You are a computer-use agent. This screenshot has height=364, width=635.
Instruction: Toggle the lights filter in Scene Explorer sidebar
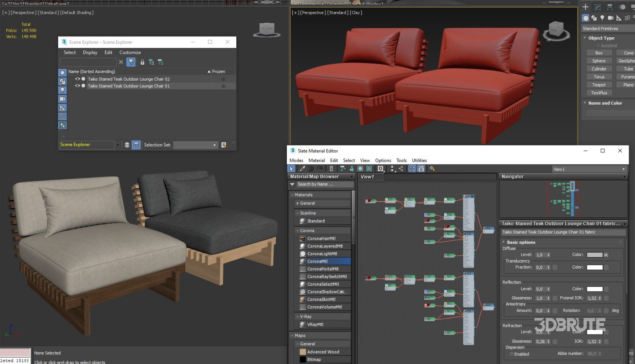pyautogui.click(x=62, y=90)
